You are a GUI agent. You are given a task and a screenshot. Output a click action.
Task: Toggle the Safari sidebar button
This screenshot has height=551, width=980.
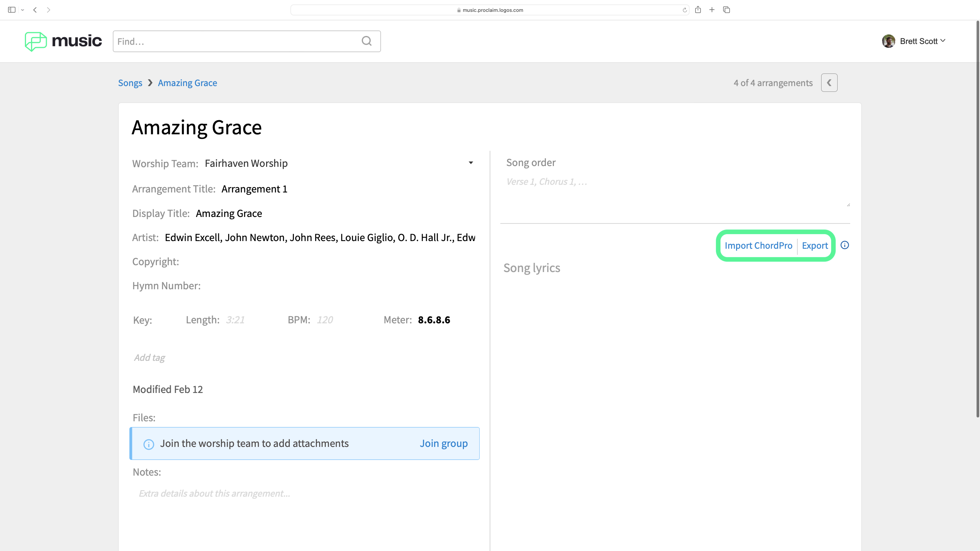point(11,10)
